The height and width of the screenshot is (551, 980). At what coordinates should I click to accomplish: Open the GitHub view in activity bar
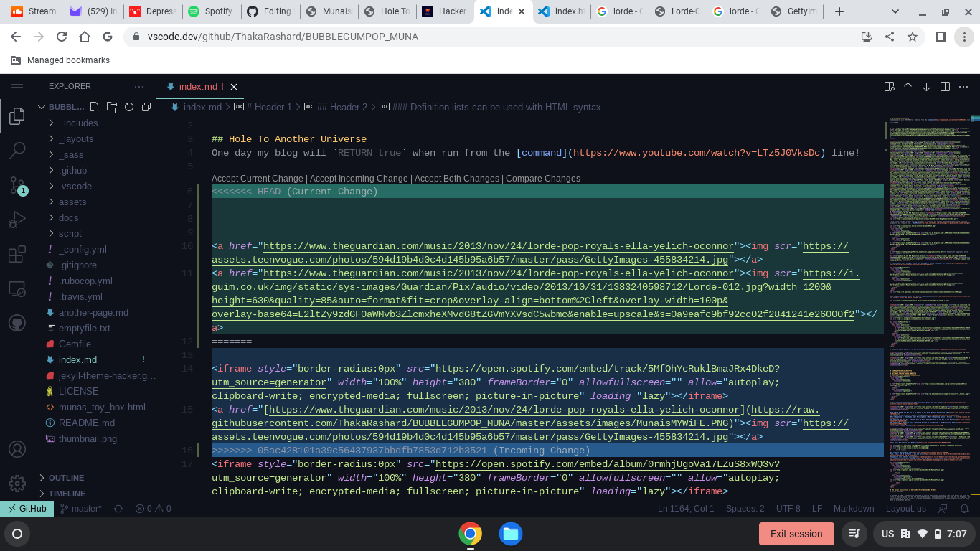pos(17,324)
